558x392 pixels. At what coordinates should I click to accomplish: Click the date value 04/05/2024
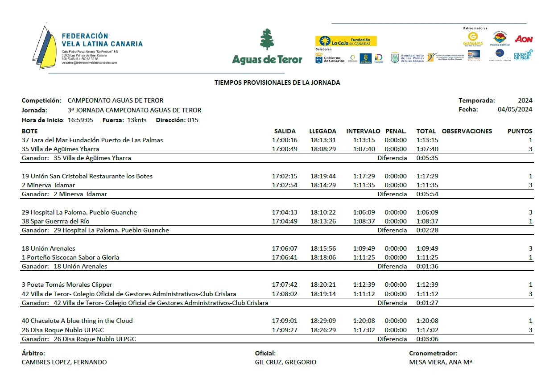pyautogui.click(x=515, y=110)
